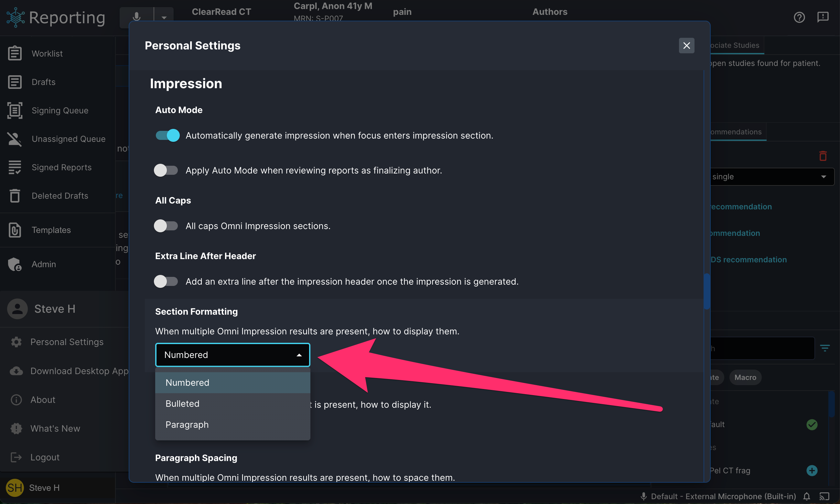The width and height of the screenshot is (840, 504).
Task: Select the Numbered option in list
Action: click(233, 383)
